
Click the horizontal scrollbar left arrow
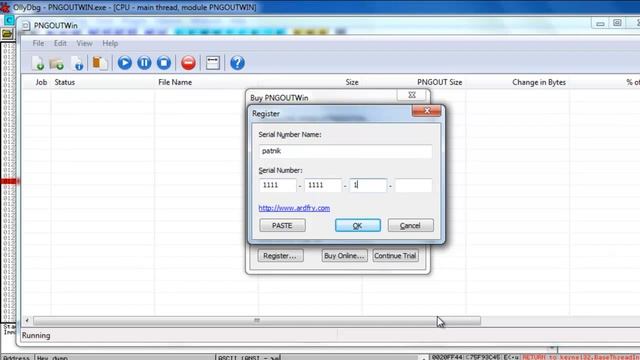(27, 321)
